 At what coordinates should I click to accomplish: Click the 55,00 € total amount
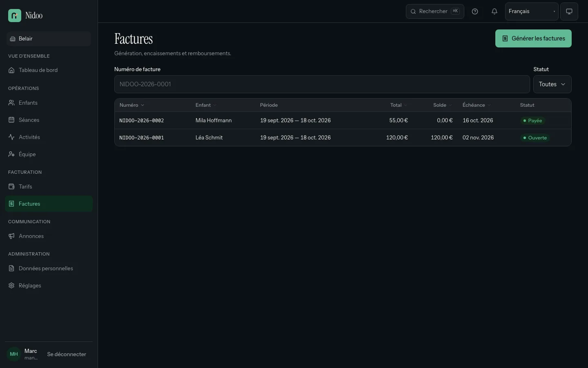[x=399, y=121]
